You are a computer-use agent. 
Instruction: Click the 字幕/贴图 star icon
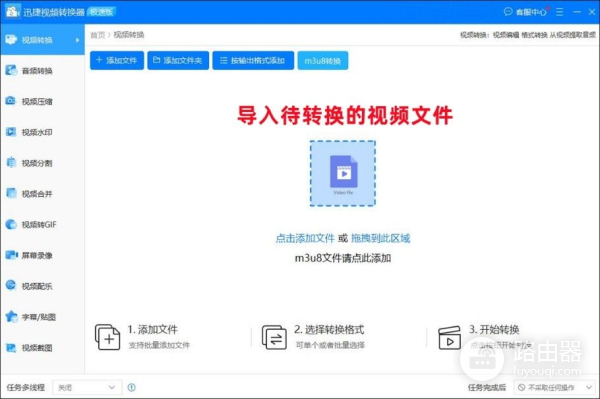pyautogui.click(x=11, y=316)
